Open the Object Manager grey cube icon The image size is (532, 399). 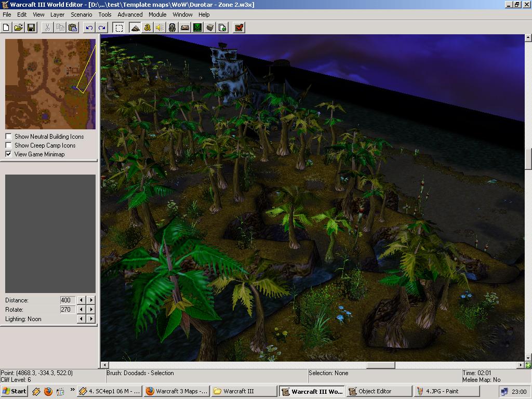tap(210, 28)
